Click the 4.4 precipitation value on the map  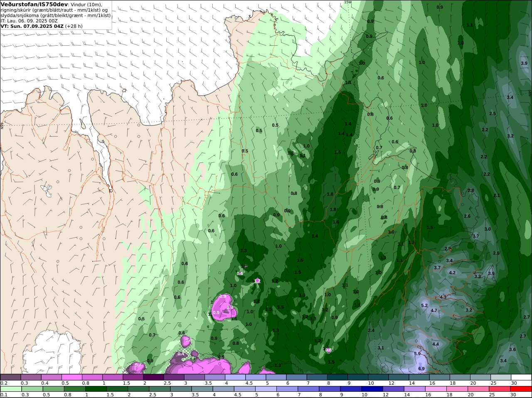click(x=436, y=344)
